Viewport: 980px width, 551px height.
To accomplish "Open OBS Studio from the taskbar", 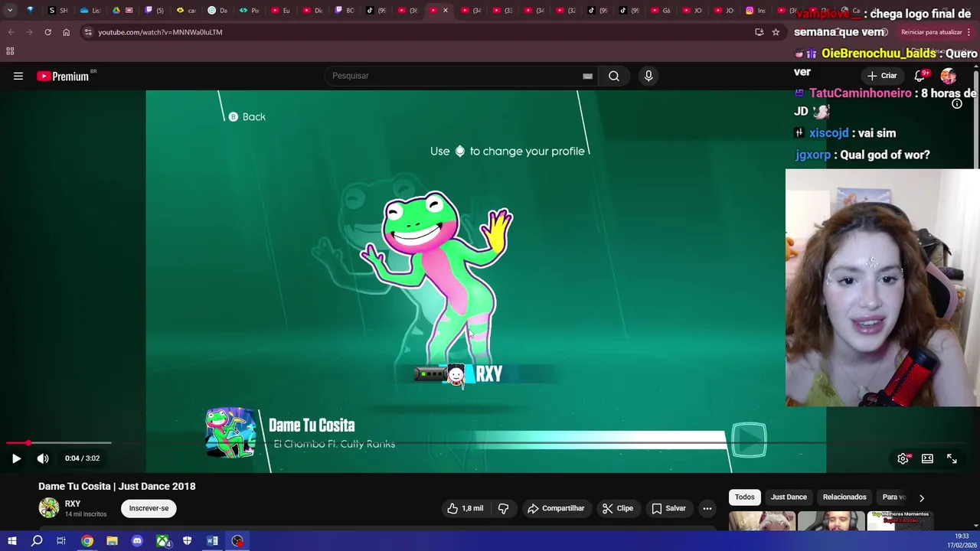I will coord(237,541).
